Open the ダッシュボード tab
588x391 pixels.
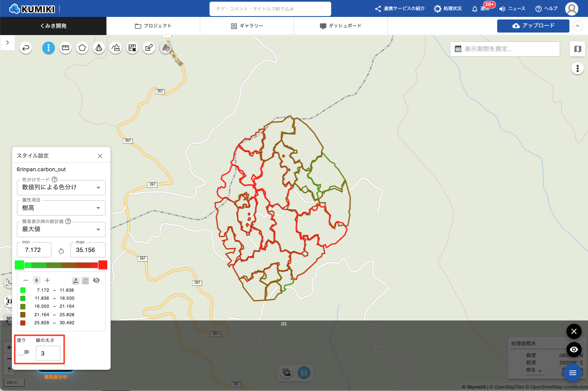pyautogui.click(x=340, y=26)
